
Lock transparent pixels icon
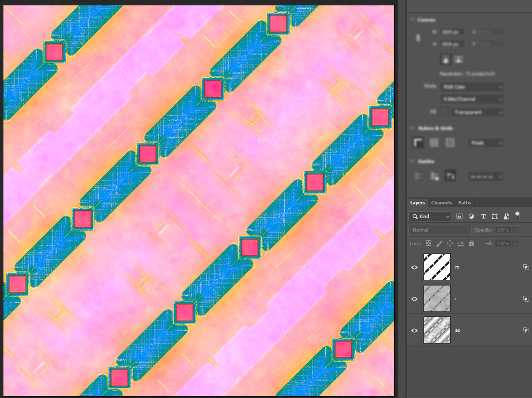[x=429, y=243]
